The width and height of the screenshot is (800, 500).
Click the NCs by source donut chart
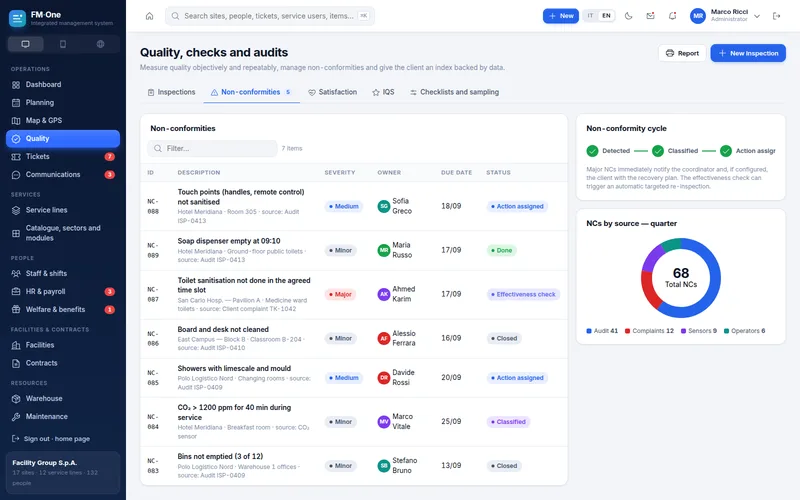click(681, 278)
